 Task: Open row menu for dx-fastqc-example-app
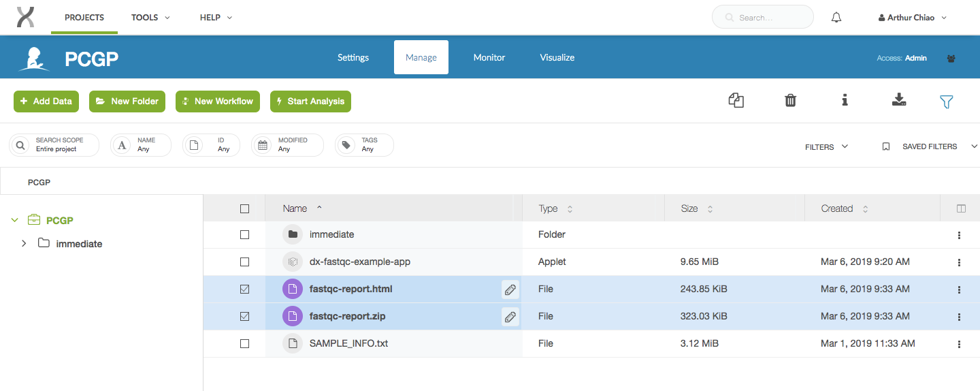pyautogui.click(x=959, y=262)
